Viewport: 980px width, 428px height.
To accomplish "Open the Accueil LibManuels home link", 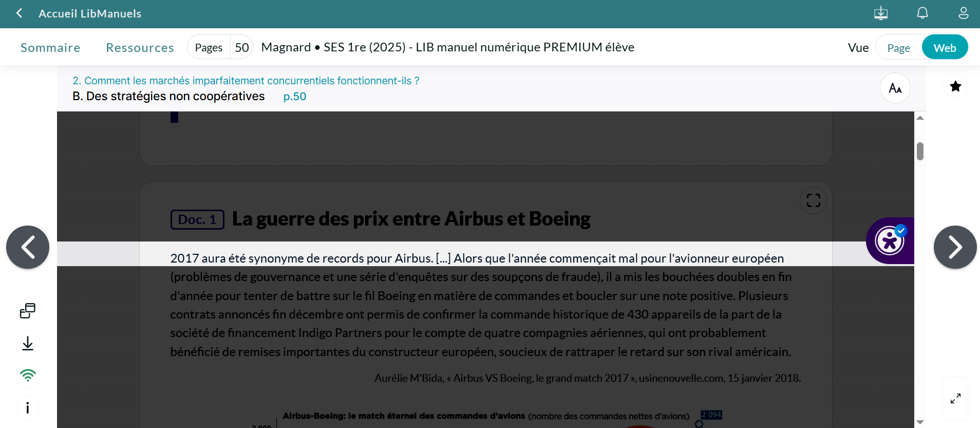I will click(90, 13).
